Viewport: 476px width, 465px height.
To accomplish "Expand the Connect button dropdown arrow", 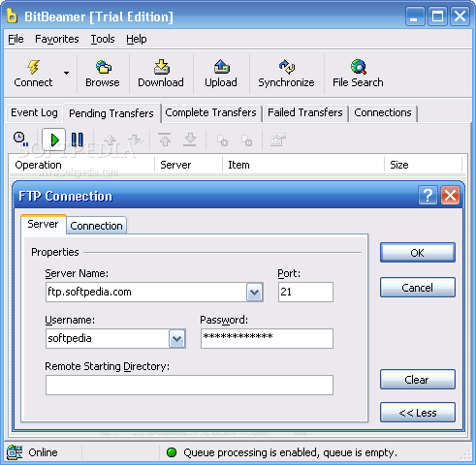I will (x=66, y=73).
